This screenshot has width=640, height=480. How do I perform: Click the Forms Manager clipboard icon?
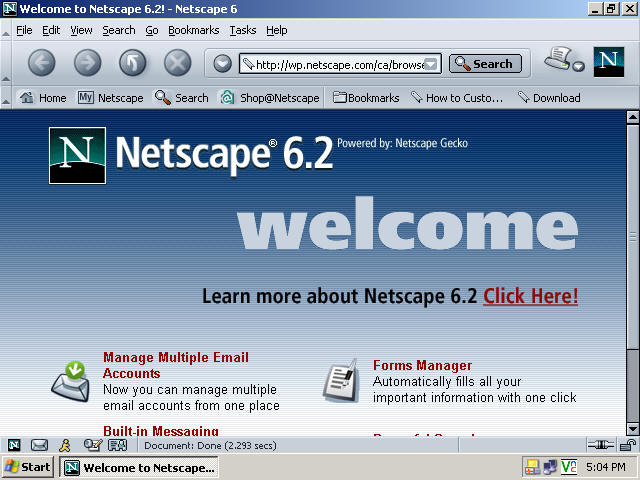(341, 381)
